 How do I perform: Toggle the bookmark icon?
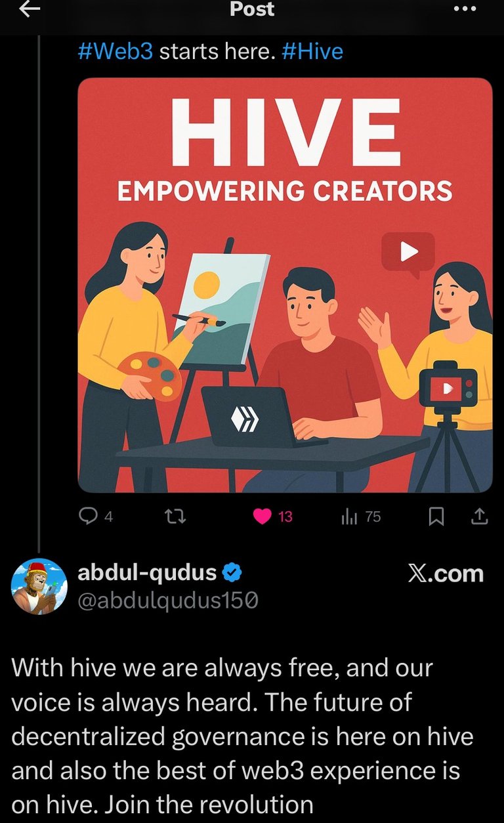click(436, 517)
